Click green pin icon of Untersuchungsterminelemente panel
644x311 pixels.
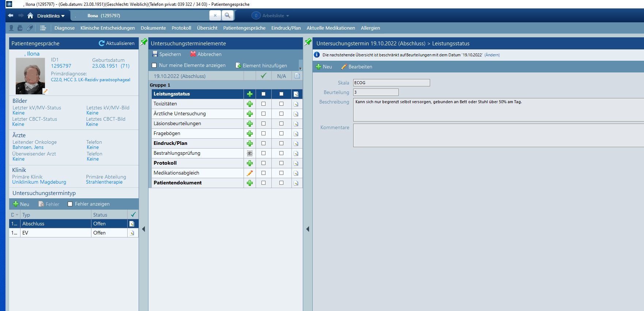(x=144, y=42)
